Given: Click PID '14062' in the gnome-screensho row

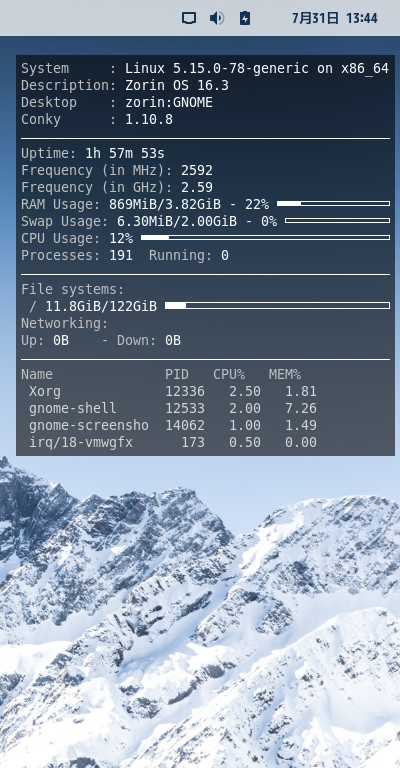Looking at the screenshot, I should pyautogui.click(x=185, y=426).
